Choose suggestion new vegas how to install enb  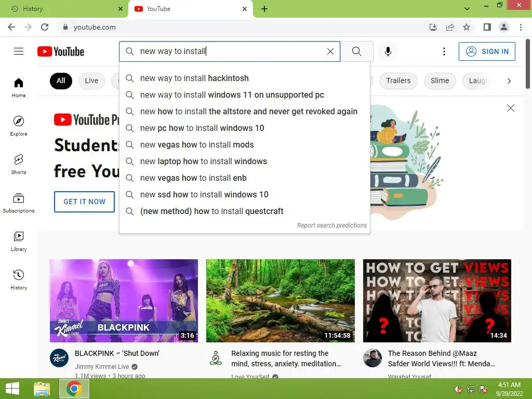coord(244,178)
